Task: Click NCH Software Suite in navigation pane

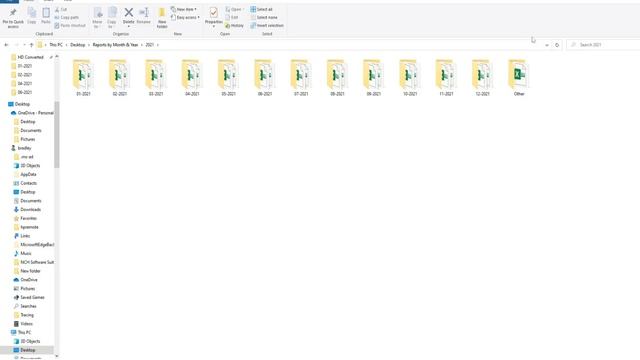Action: click(x=33, y=262)
